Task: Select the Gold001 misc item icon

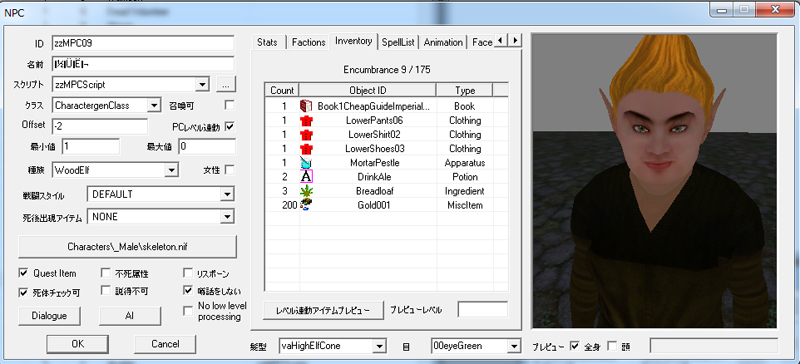Action: [306, 205]
